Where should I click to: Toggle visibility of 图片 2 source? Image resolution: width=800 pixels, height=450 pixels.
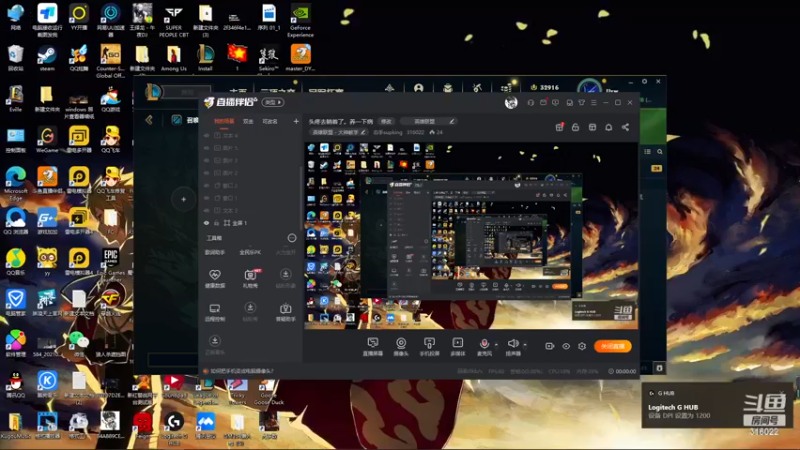click(x=207, y=173)
